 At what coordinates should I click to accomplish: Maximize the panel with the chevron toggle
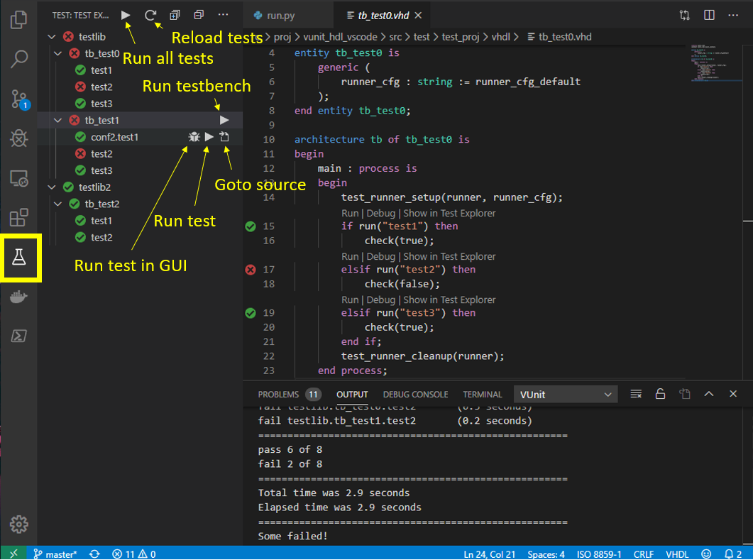click(708, 393)
